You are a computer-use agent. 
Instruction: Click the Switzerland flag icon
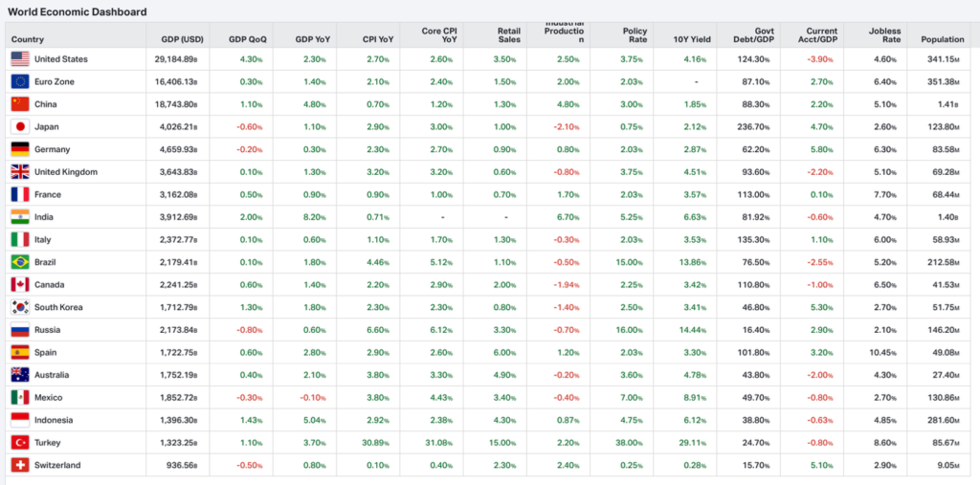point(19,465)
